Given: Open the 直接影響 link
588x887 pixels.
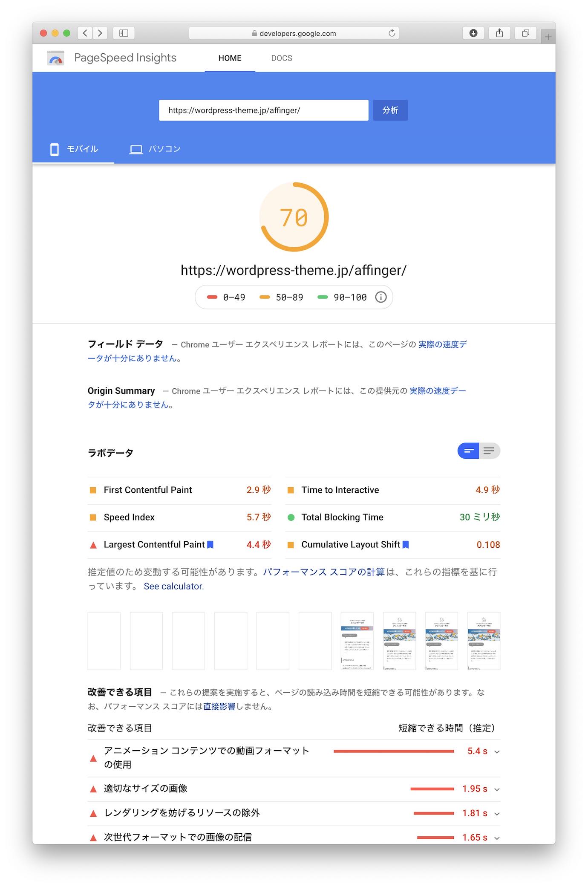Looking at the screenshot, I should (219, 706).
